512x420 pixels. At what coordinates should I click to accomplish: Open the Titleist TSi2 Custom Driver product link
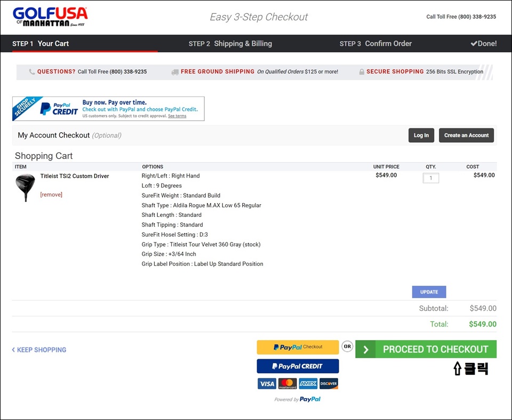click(x=75, y=176)
